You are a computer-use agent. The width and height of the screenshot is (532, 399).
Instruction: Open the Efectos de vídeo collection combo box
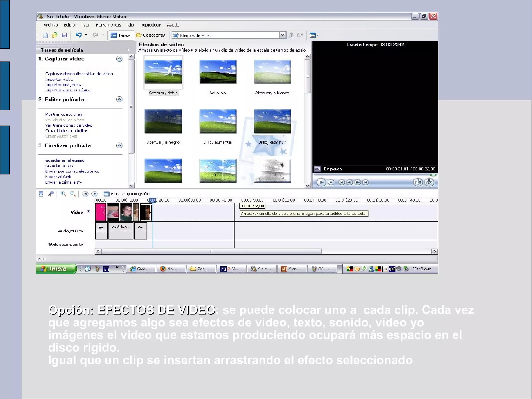pyautogui.click(x=229, y=35)
